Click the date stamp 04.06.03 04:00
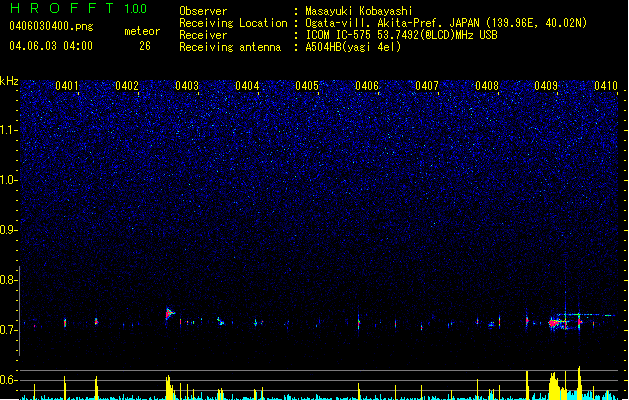Image resolution: width=629 pixels, height=400 pixels. click(x=51, y=46)
